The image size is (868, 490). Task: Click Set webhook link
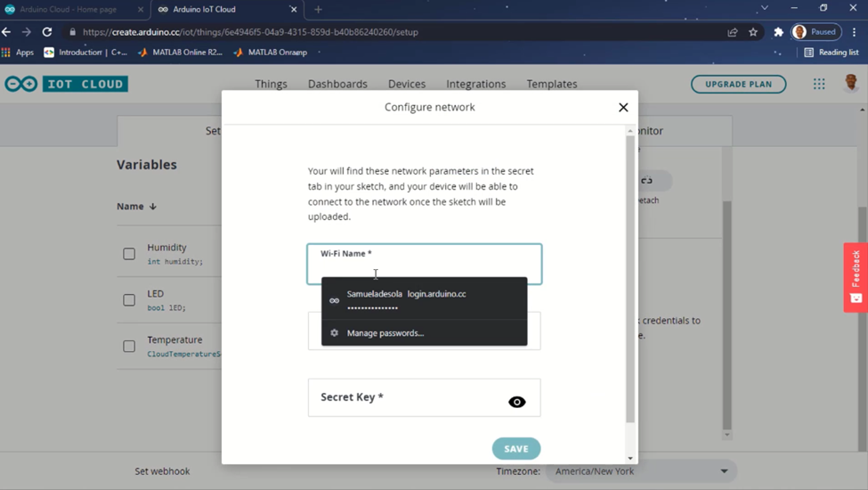(162, 471)
